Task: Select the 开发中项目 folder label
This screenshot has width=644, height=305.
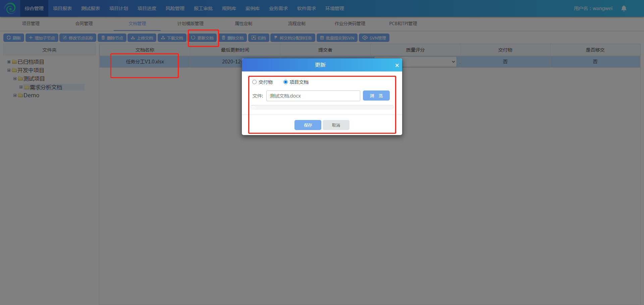Action: point(31,70)
